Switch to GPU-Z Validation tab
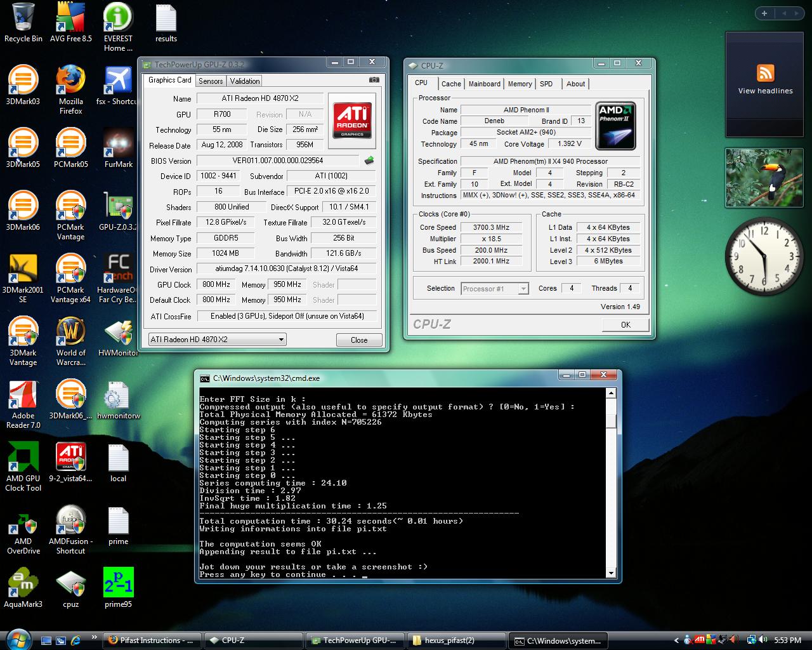This screenshot has width=812, height=650. click(x=245, y=81)
